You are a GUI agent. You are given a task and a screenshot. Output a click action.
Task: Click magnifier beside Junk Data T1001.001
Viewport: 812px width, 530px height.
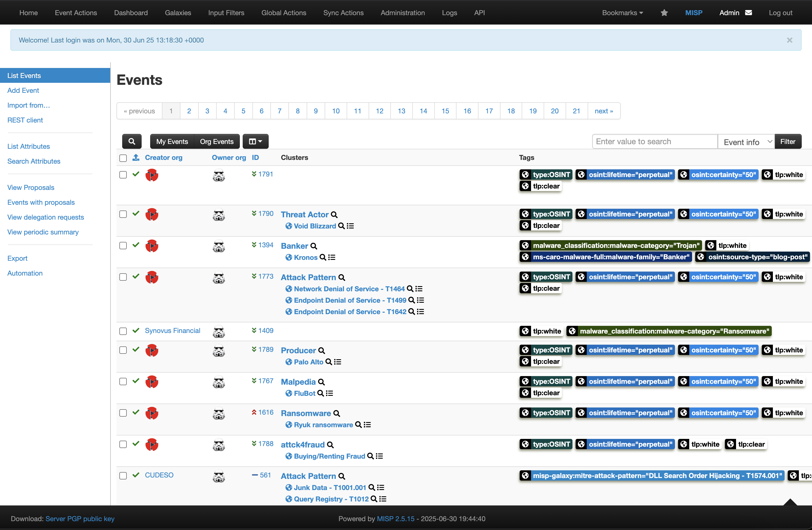(x=371, y=487)
